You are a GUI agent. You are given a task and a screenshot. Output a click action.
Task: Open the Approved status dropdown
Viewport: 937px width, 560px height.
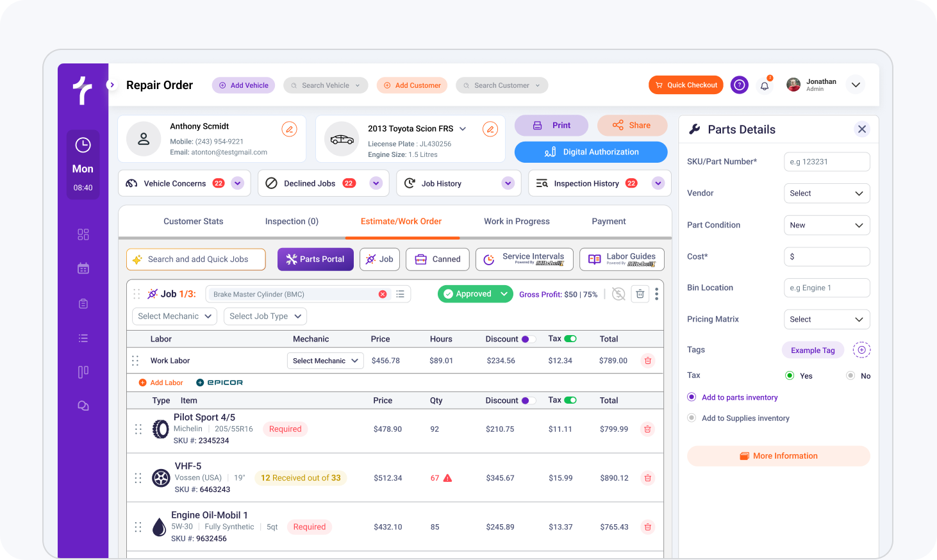[504, 294]
